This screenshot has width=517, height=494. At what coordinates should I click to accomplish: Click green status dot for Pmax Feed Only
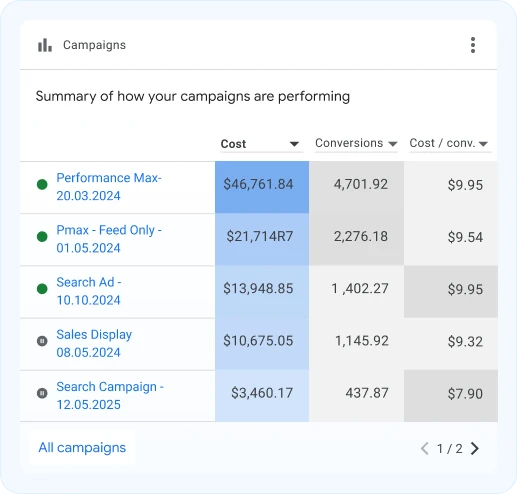click(42, 237)
